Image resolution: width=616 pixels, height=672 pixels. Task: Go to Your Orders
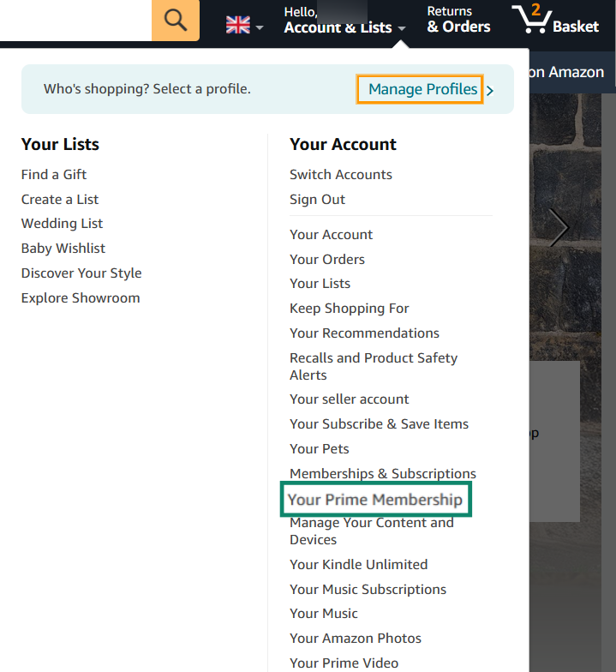tap(327, 259)
